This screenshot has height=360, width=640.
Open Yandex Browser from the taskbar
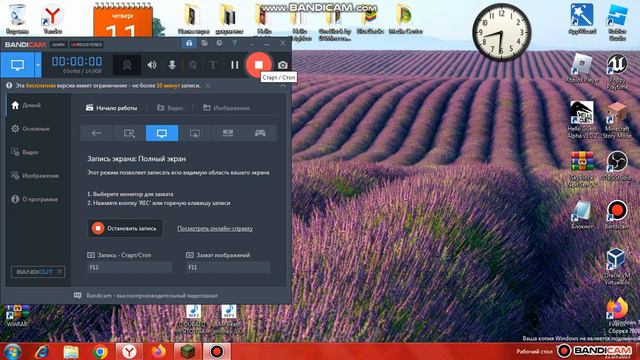tap(129, 351)
